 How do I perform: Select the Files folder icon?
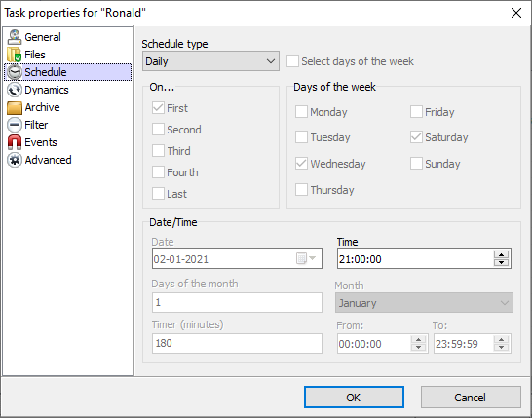15,55
